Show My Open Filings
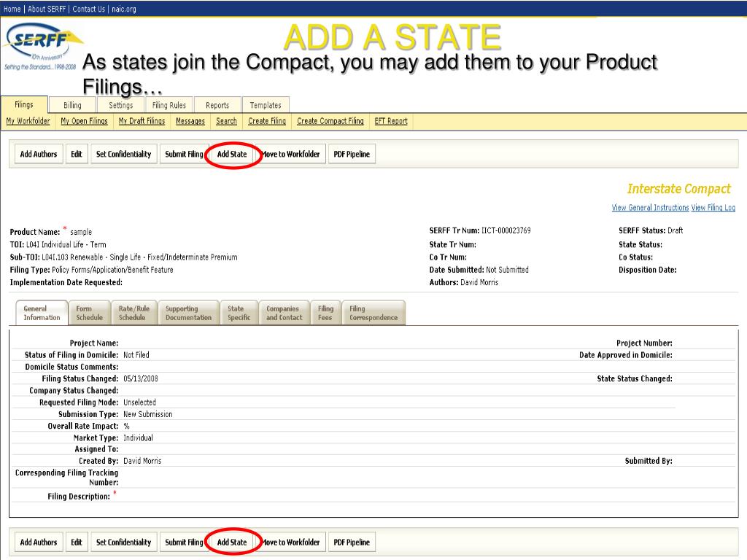 point(85,121)
